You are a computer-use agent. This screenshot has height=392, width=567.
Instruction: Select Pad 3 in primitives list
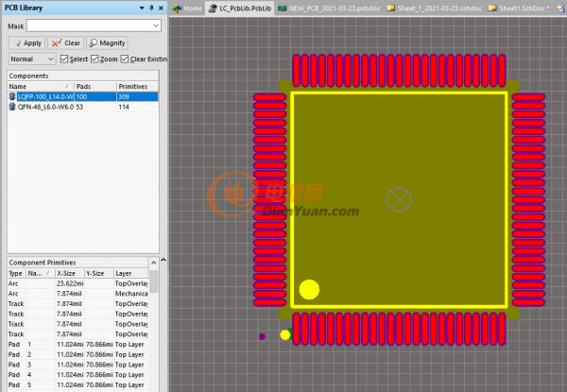77,365
